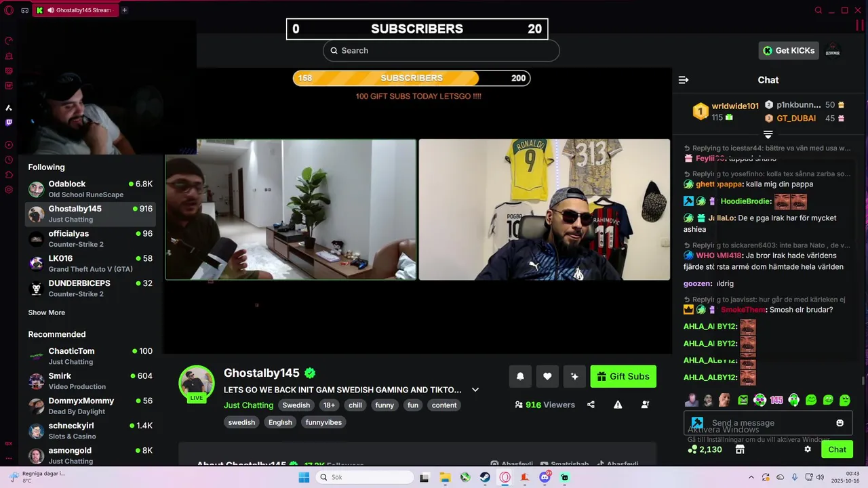Click the HoodieBrodie username in chat

(x=745, y=201)
